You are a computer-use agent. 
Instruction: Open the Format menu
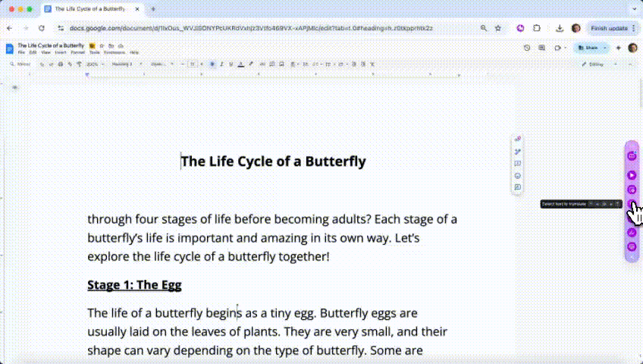pyautogui.click(x=77, y=52)
